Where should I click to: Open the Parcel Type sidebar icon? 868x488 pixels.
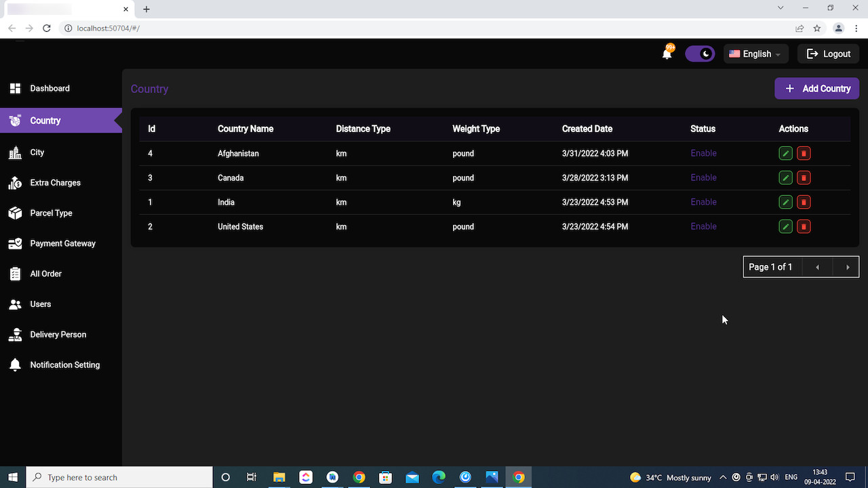pyautogui.click(x=15, y=213)
